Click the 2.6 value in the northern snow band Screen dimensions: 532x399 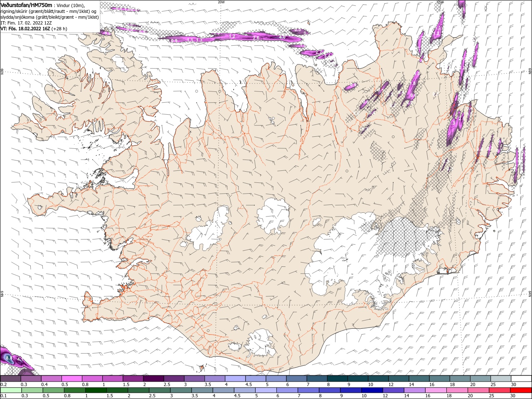(x=256, y=38)
